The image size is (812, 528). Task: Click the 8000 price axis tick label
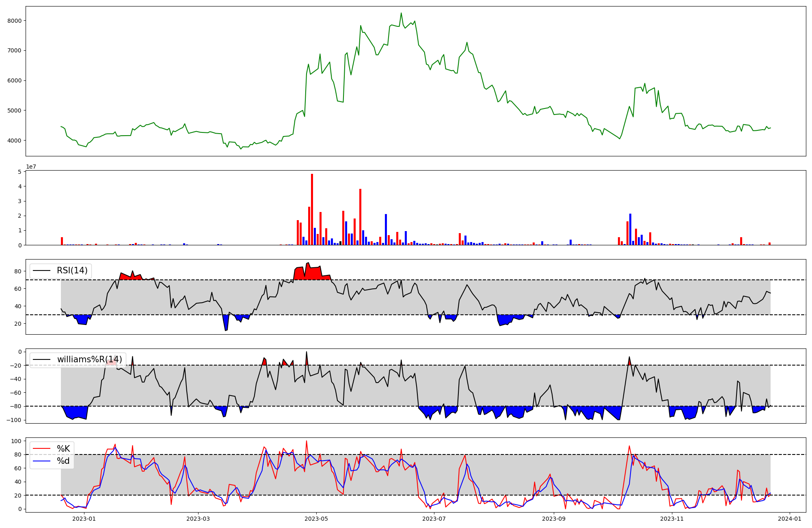pos(15,21)
